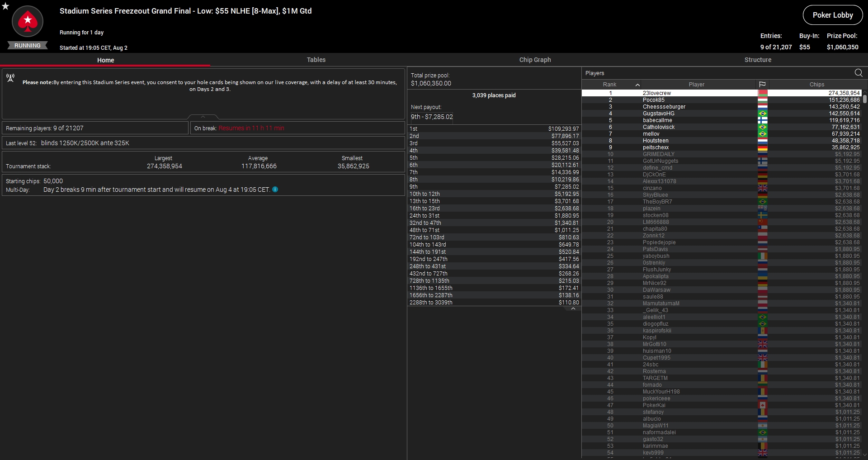
Task: Click the 3,039 places paid label
Action: coord(494,95)
